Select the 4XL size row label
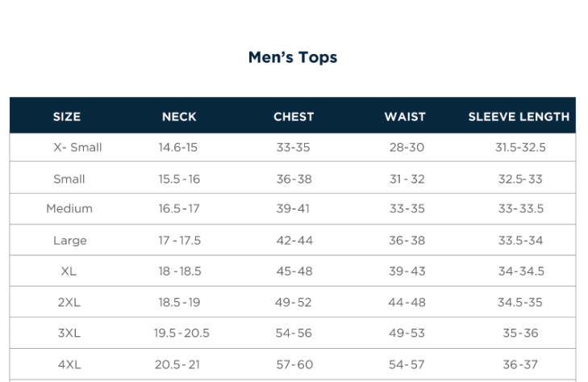The image size is (588, 382). [69, 364]
